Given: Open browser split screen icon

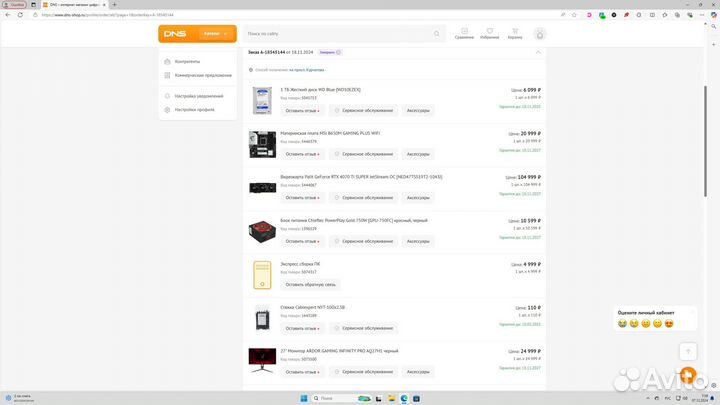Looking at the screenshot, I should [x=652, y=15].
